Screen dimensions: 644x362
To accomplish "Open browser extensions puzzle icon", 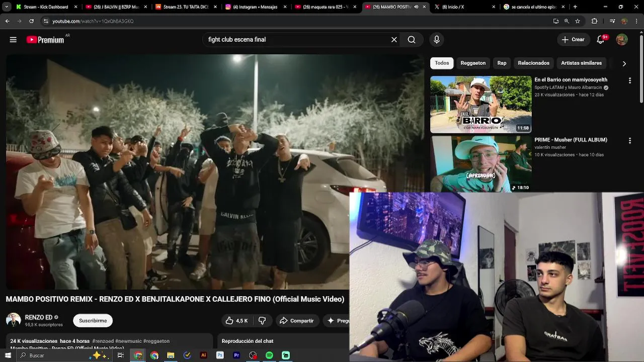I will point(594,21).
